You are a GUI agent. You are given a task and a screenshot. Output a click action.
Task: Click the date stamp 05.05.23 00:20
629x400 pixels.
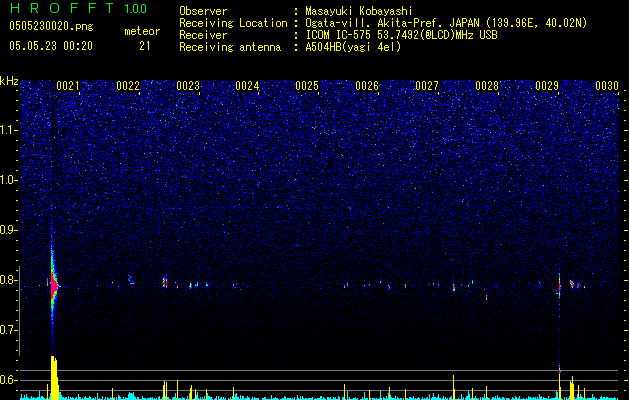pyautogui.click(x=51, y=46)
